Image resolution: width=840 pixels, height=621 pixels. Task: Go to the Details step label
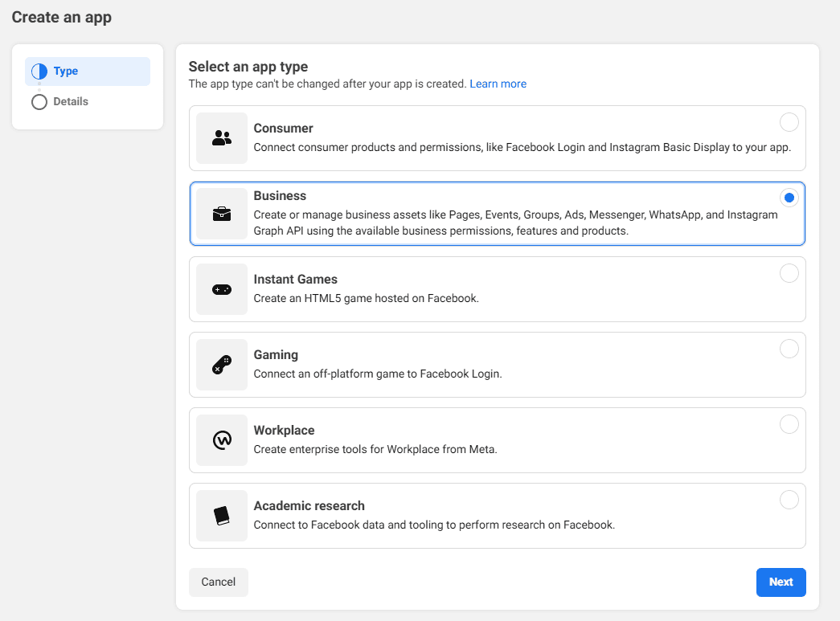[71, 102]
